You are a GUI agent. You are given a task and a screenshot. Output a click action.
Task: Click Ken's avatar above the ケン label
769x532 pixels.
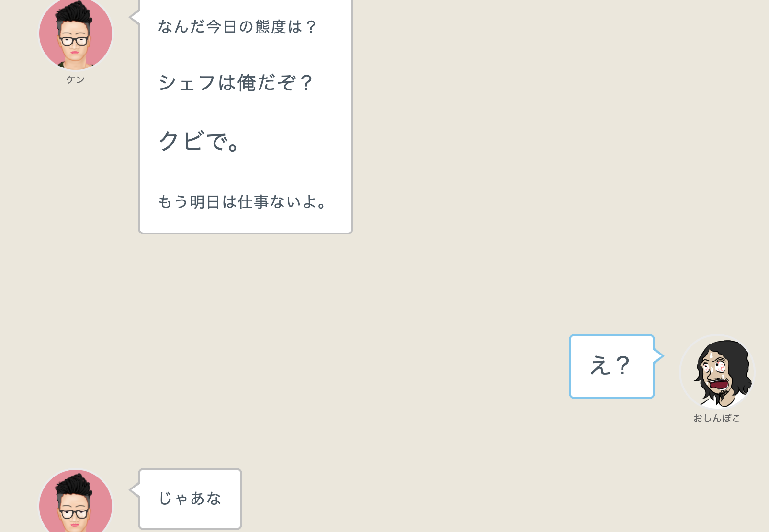pyautogui.click(x=76, y=33)
